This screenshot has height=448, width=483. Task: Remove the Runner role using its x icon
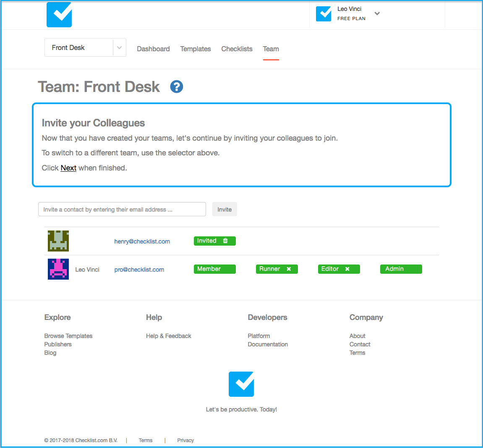289,269
